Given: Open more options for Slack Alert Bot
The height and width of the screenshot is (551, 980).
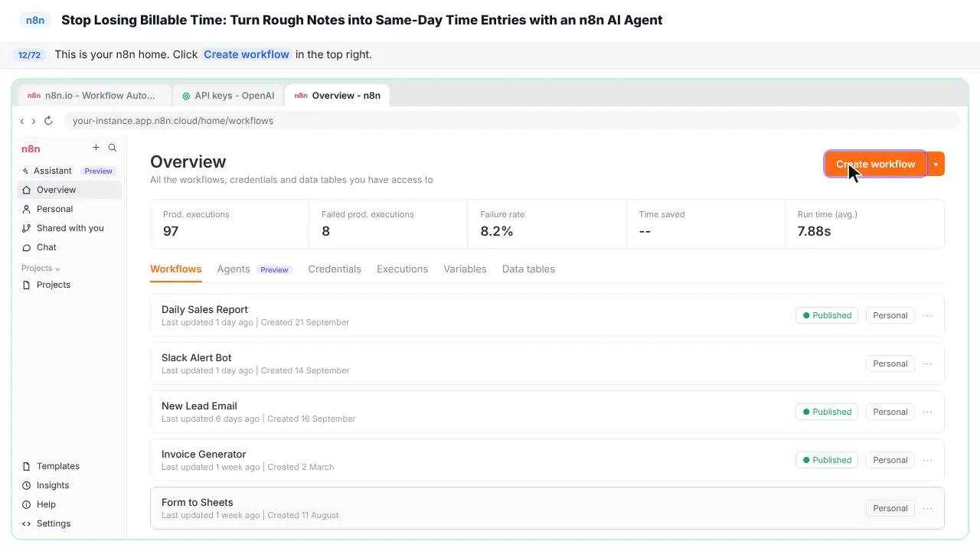Looking at the screenshot, I should point(927,364).
